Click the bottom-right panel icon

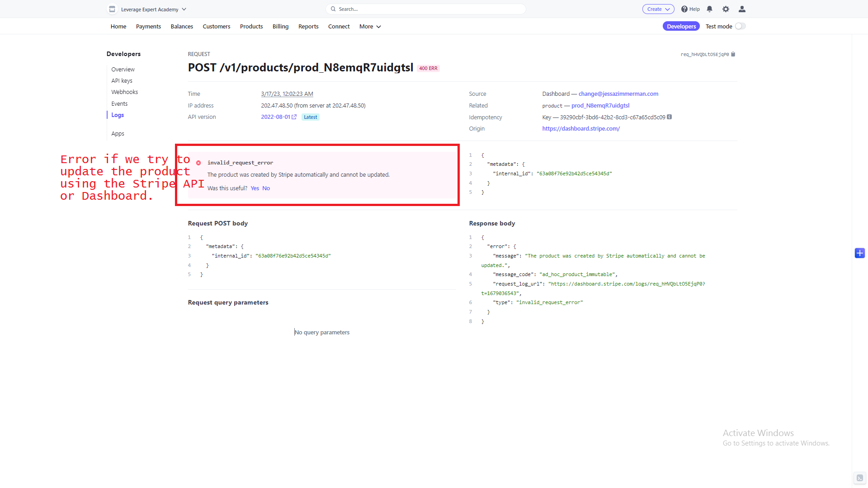pos(859,478)
